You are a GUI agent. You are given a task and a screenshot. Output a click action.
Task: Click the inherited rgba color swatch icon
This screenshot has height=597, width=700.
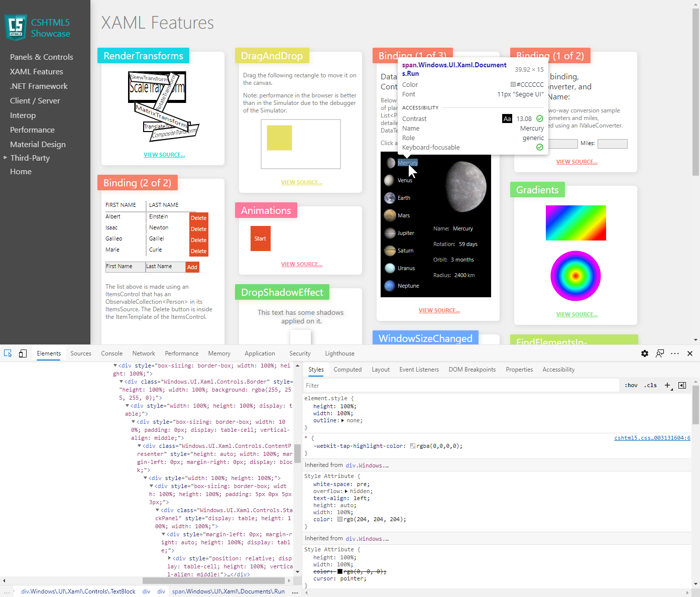coord(413,445)
